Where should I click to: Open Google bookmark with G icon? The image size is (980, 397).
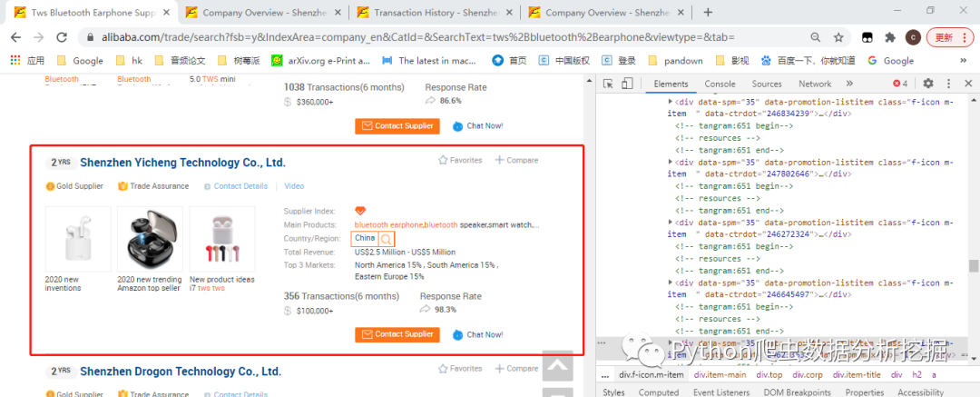pos(891,61)
